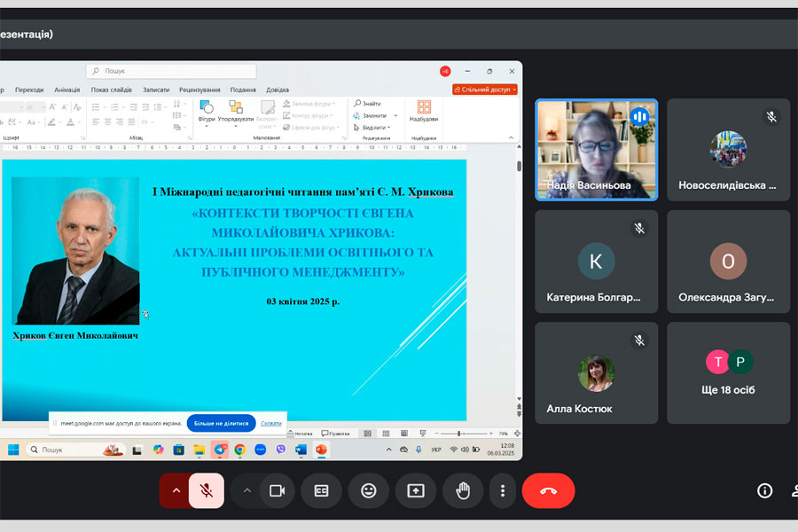Select Надія Васиньова's video tile
This screenshot has width=798, height=532.
point(597,150)
